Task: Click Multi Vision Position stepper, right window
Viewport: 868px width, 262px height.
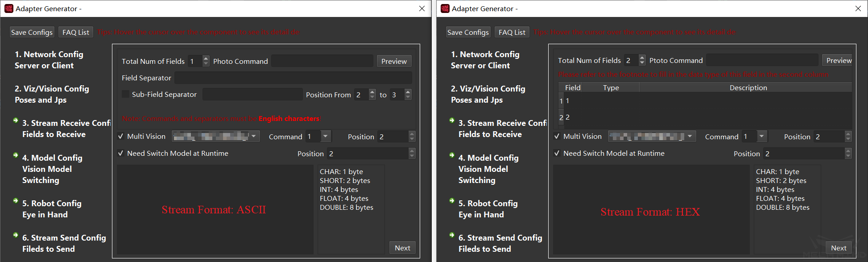Action: (x=848, y=137)
